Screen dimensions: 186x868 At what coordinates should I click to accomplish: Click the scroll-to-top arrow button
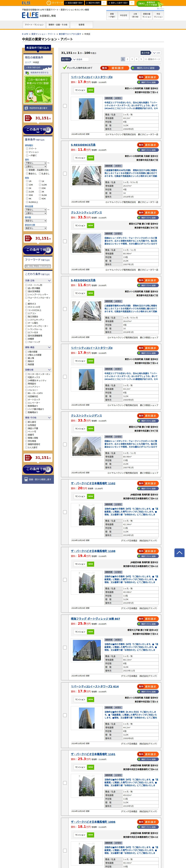point(179,553)
